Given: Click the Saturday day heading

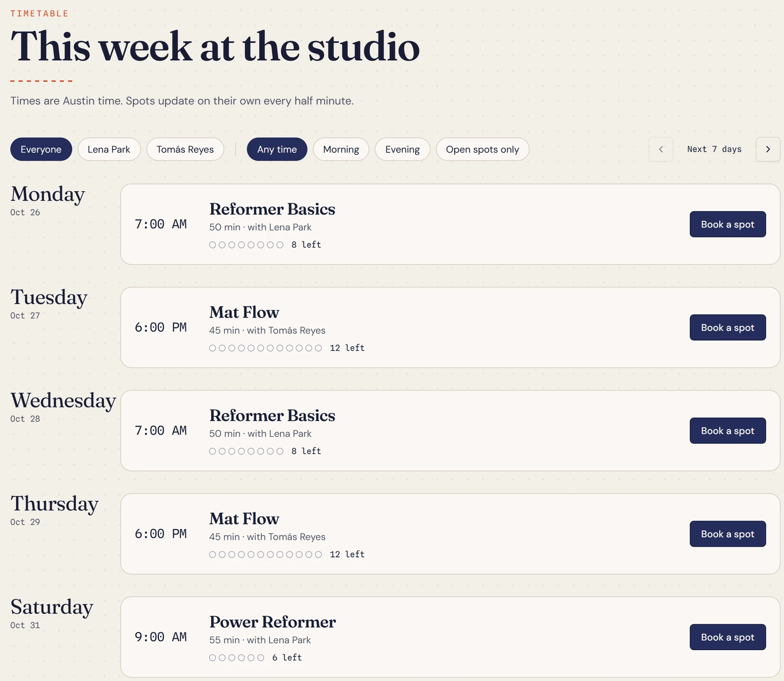Looking at the screenshot, I should (x=51, y=607).
